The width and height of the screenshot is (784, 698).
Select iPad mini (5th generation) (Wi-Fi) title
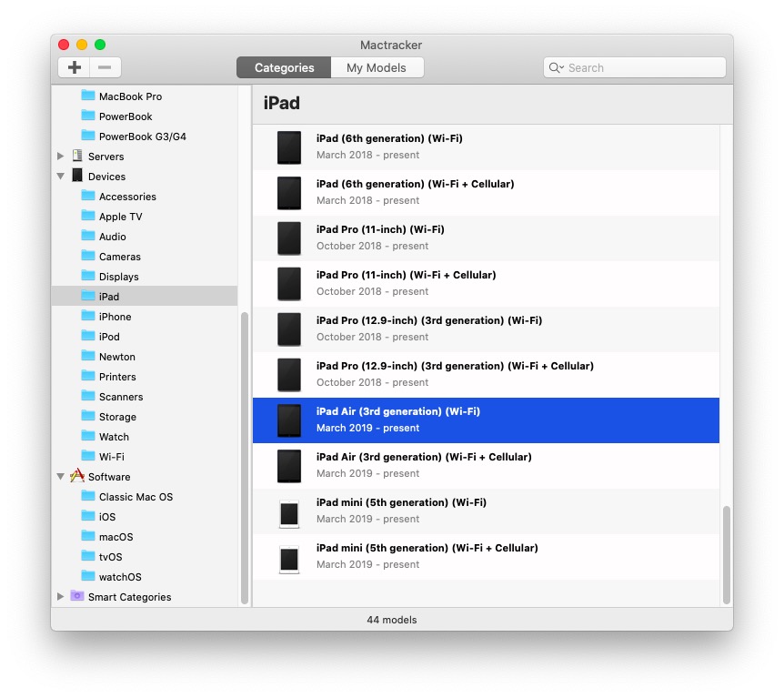[x=401, y=502]
